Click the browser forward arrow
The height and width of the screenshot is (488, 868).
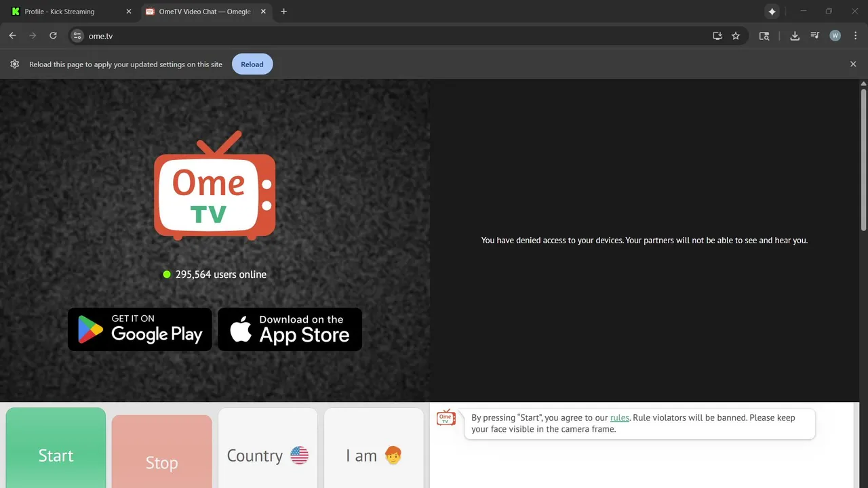tap(33, 36)
